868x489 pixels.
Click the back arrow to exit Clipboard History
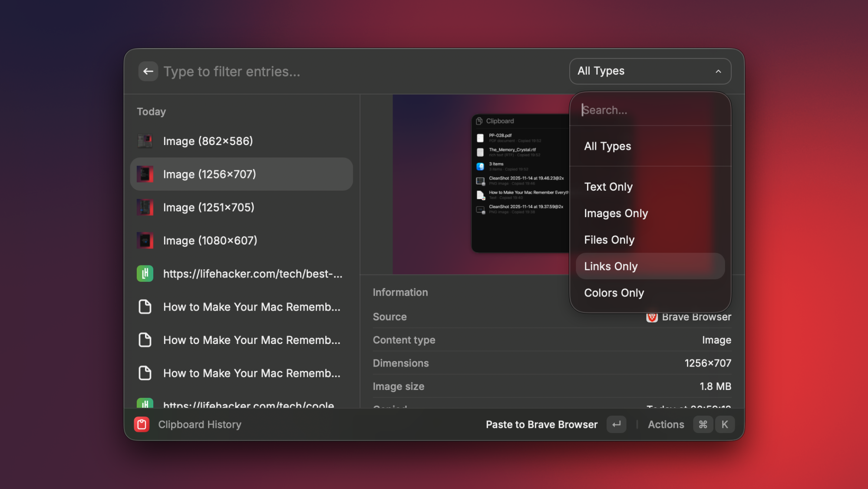(148, 71)
